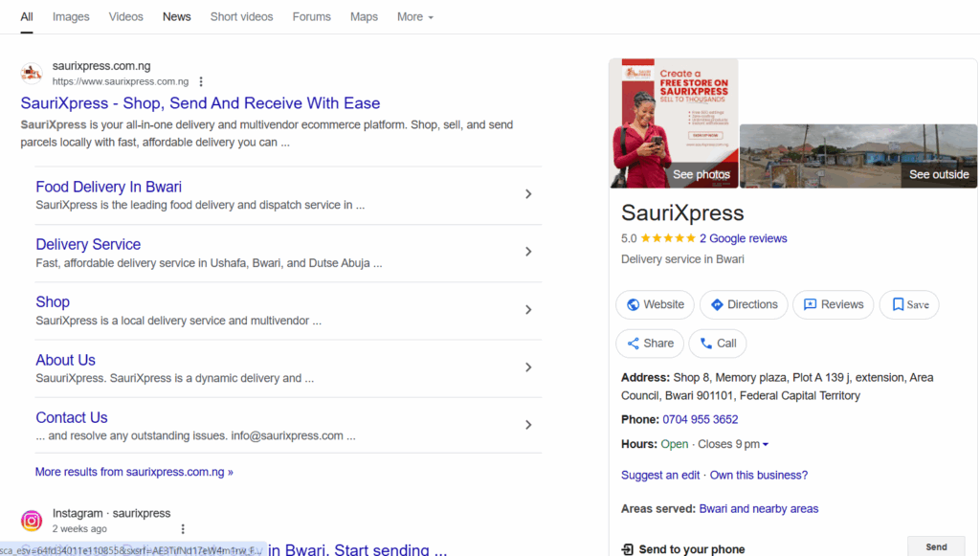Click Own this business? link
The width and height of the screenshot is (980, 556).
coord(759,476)
